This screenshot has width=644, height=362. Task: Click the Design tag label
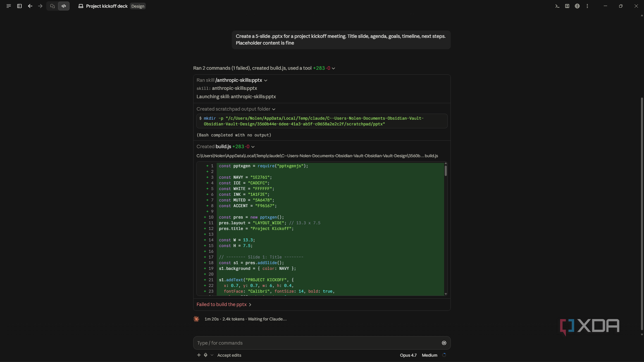tap(138, 6)
